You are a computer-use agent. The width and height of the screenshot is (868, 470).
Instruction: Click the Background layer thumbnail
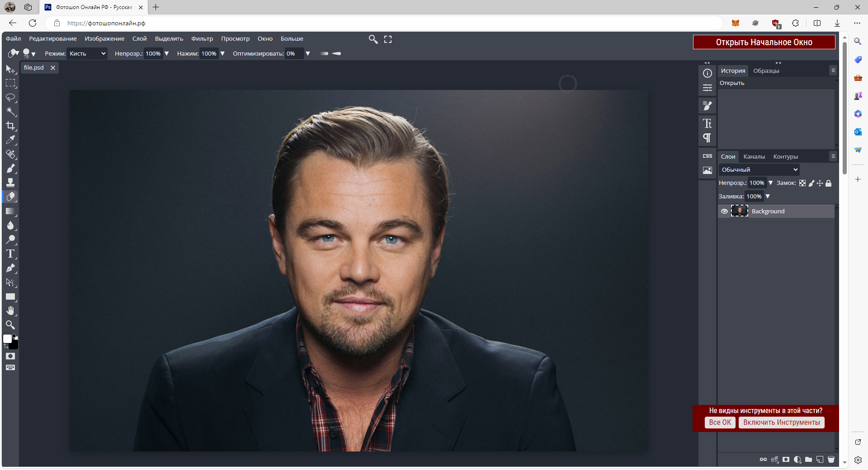[740, 211]
